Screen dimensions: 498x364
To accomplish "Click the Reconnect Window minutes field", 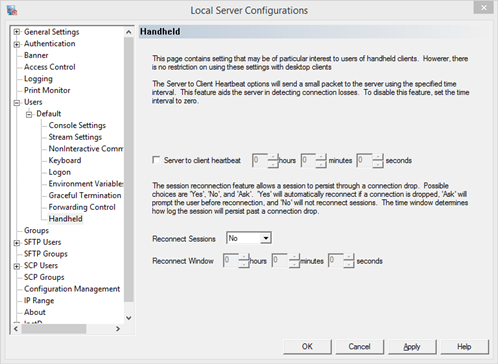I will 279,261.
